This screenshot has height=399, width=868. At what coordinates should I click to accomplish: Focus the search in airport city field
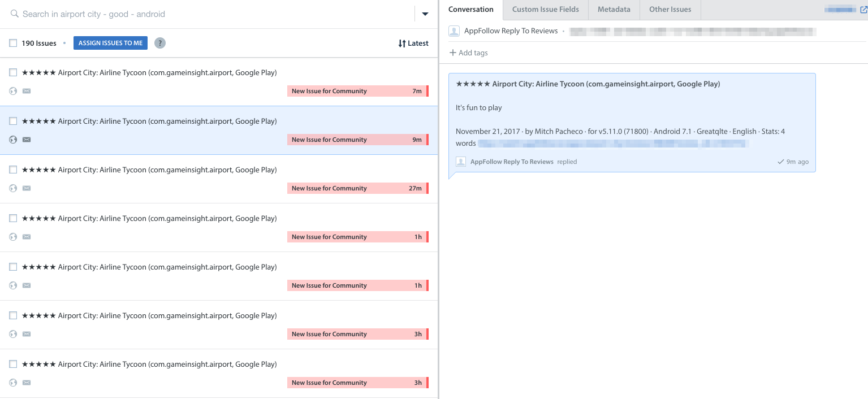(x=215, y=14)
